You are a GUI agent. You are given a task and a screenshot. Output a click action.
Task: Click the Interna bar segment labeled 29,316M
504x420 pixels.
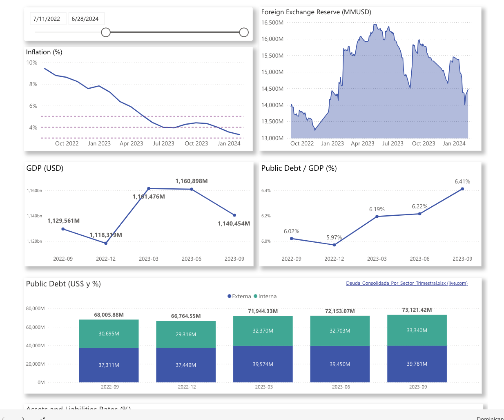pos(186,334)
